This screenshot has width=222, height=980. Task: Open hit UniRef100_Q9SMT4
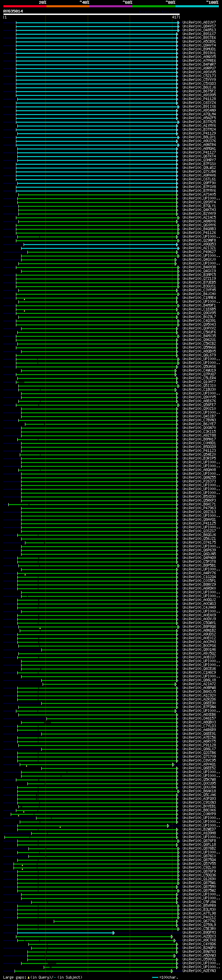(x=199, y=202)
